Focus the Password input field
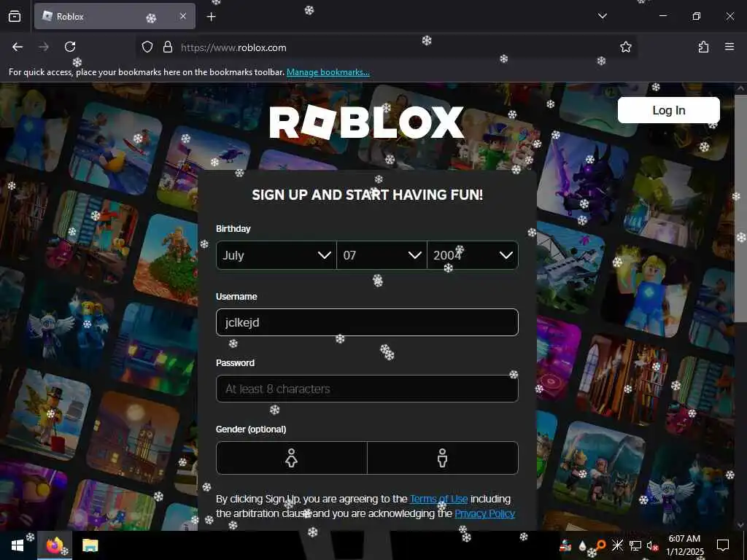Screen dimensions: 747x560 point(367,389)
